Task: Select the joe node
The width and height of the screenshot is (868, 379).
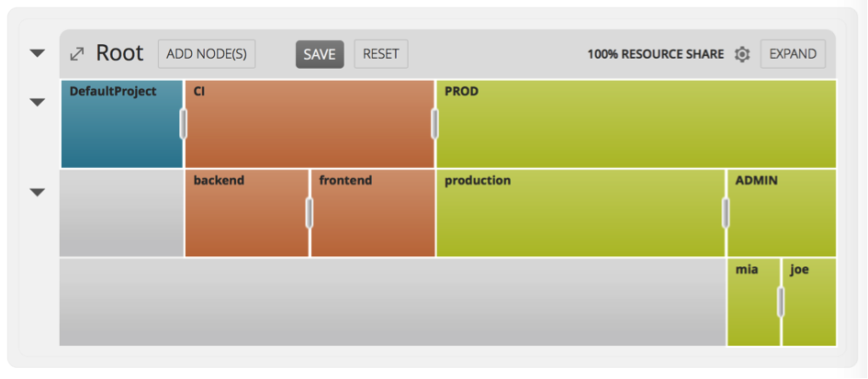Action: (809, 302)
